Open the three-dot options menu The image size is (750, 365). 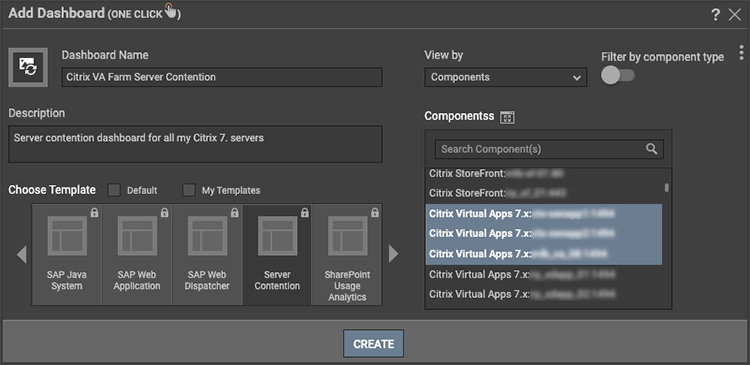pyautogui.click(x=741, y=52)
